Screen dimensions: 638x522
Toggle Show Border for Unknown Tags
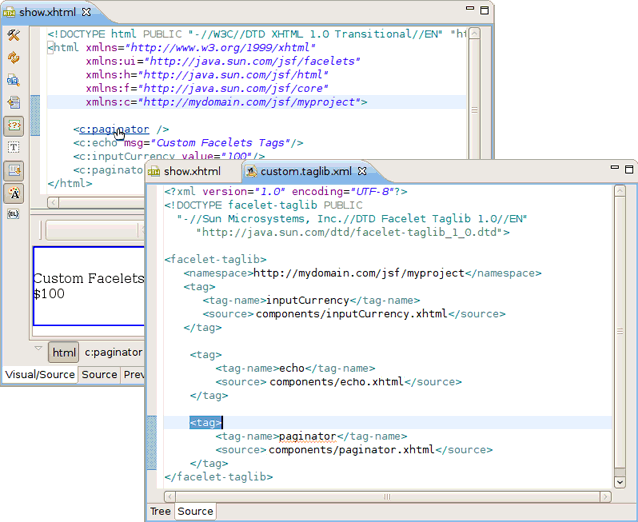pyautogui.click(x=13, y=126)
